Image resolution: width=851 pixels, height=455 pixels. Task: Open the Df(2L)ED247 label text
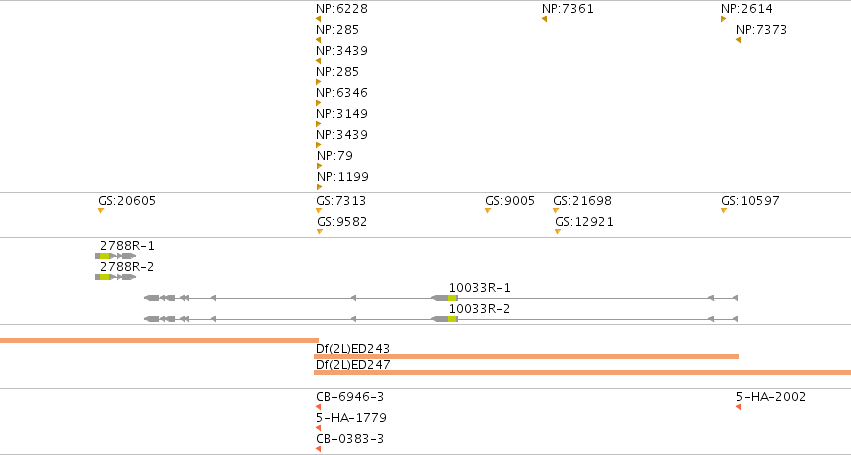click(x=353, y=365)
